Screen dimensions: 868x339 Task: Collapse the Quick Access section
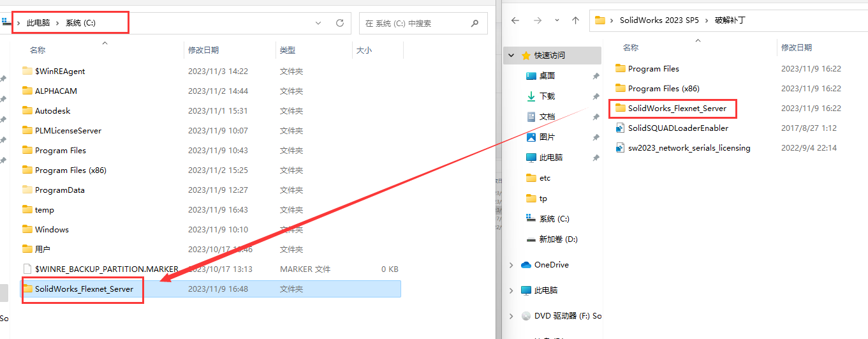[x=511, y=56]
